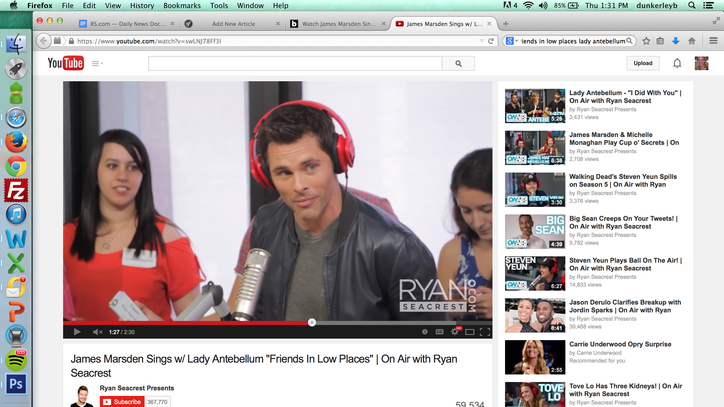
Task: Open YouTube notifications bell
Action: pyautogui.click(x=677, y=63)
